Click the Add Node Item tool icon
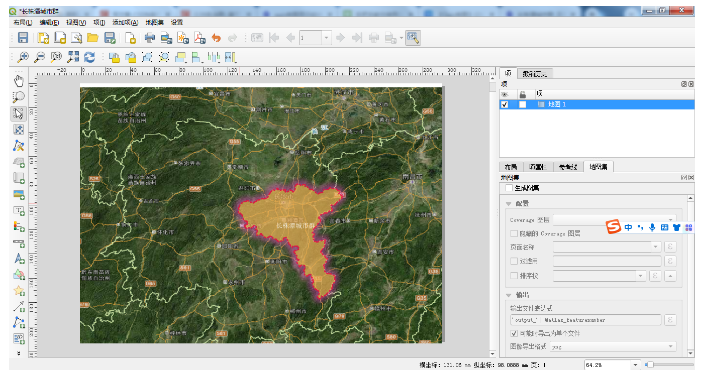Viewport: 711px width, 377px height. [19, 323]
